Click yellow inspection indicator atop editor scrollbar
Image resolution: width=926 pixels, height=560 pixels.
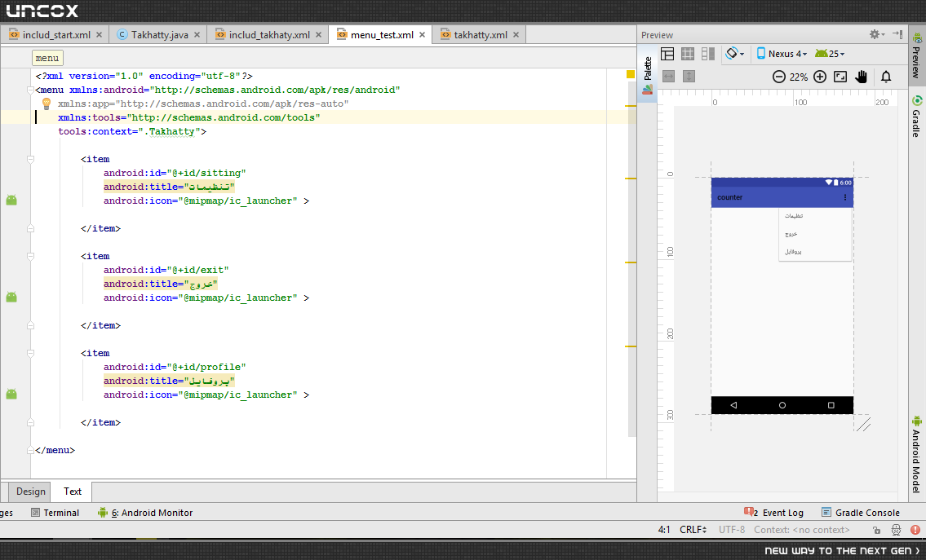pos(630,74)
